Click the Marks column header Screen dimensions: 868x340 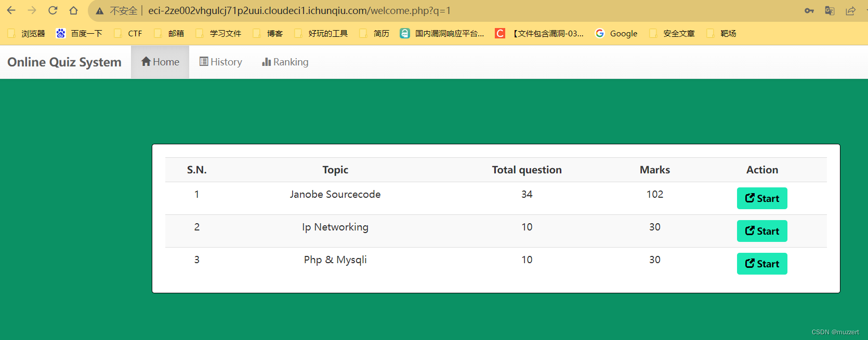click(x=655, y=170)
